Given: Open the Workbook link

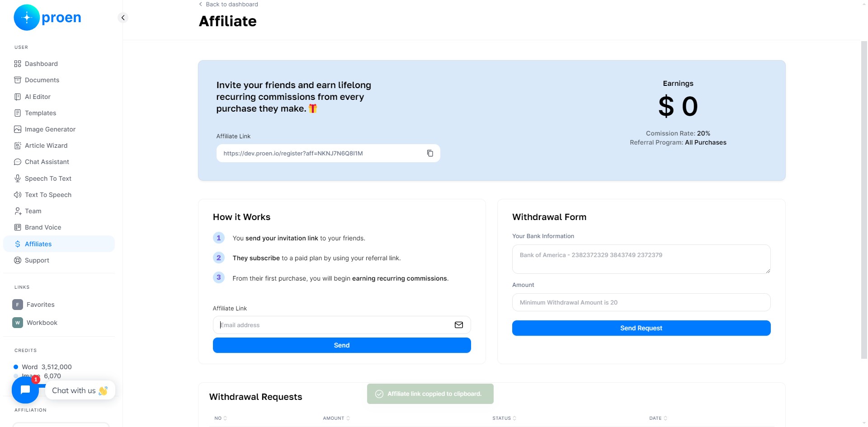Looking at the screenshot, I should click(42, 323).
